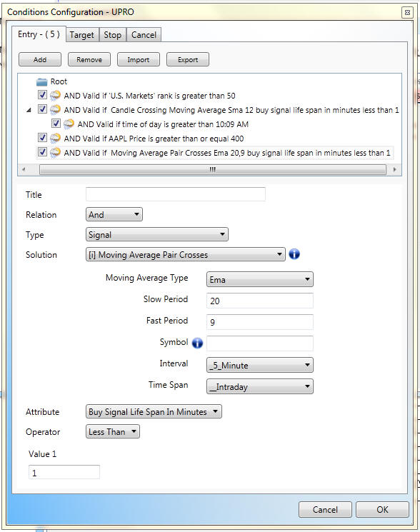
Task: Switch to the Target tab
Action: pyautogui.click(x=81, y=35)
